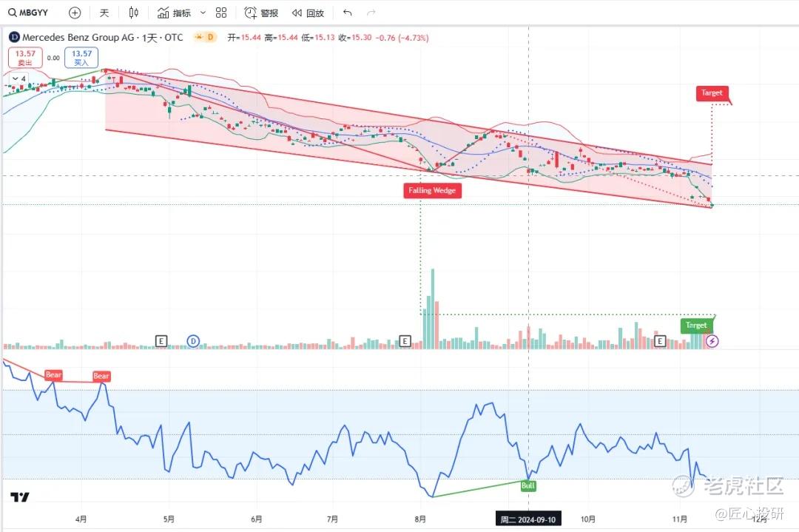Click the Mercedes Benz Group AG title
This screenshot has height=532, width=799.
coord(78,37)
